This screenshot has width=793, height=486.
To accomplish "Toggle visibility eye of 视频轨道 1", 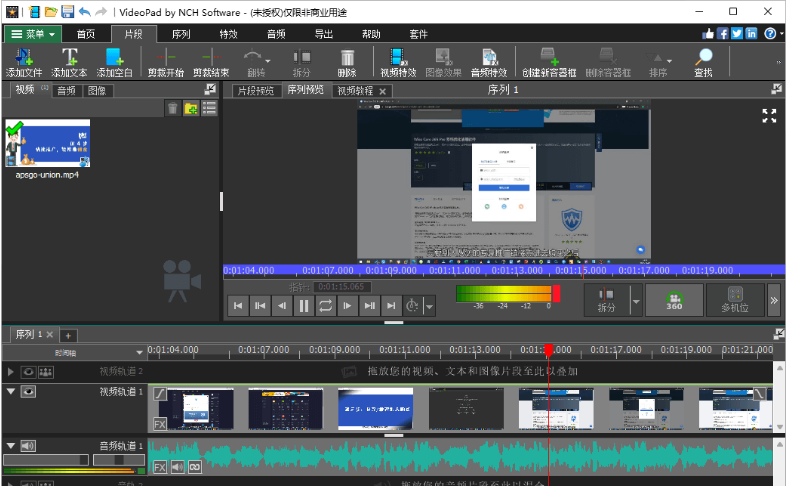I will pos(28,391).
